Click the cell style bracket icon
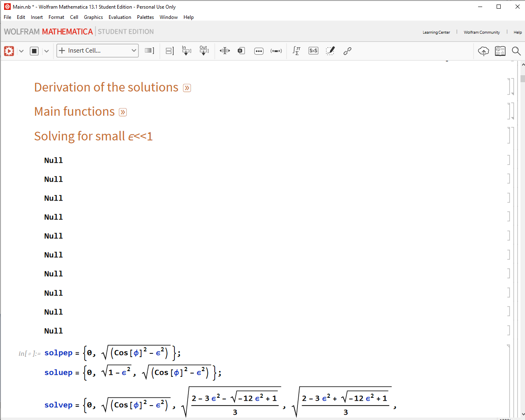Image resolution: width=525 pixels, height=420 pixels. (149, 51)
